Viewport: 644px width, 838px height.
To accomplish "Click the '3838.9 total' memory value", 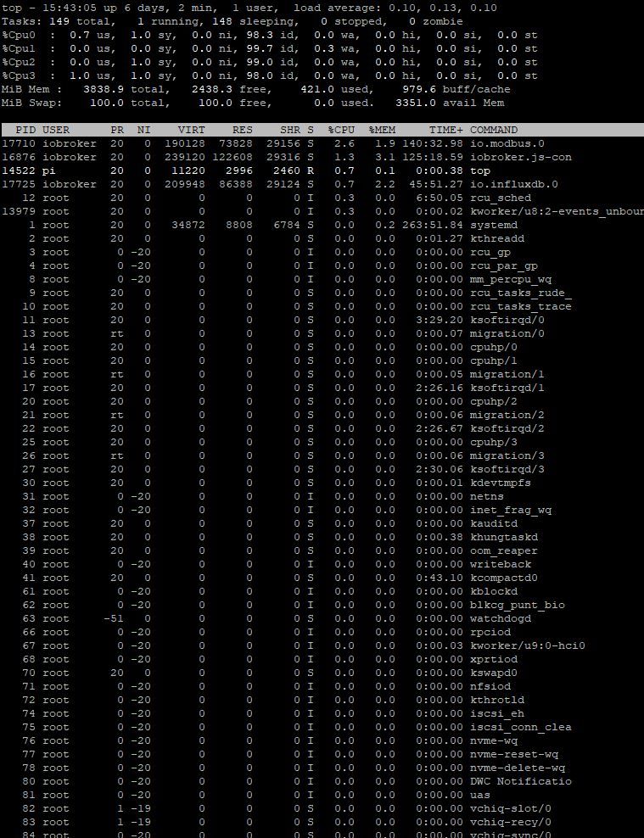I will [126, 89].
